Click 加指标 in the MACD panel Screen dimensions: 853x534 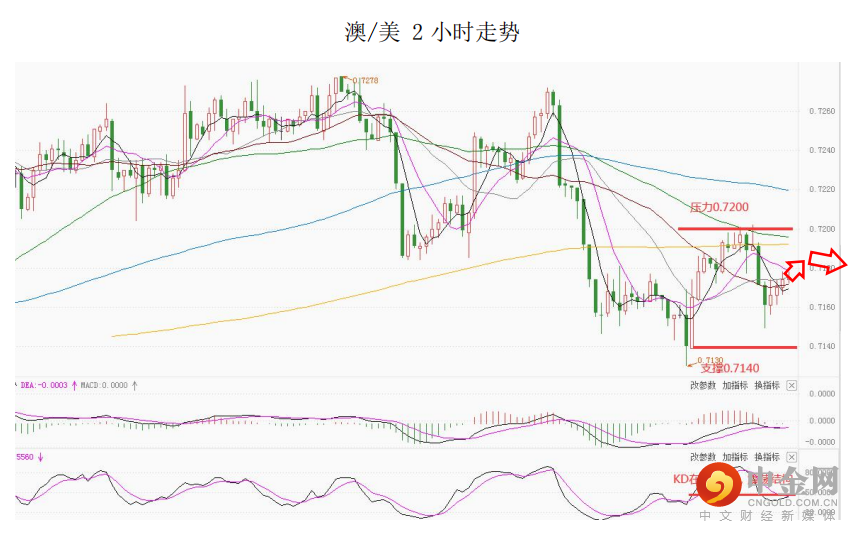[735, 385]
